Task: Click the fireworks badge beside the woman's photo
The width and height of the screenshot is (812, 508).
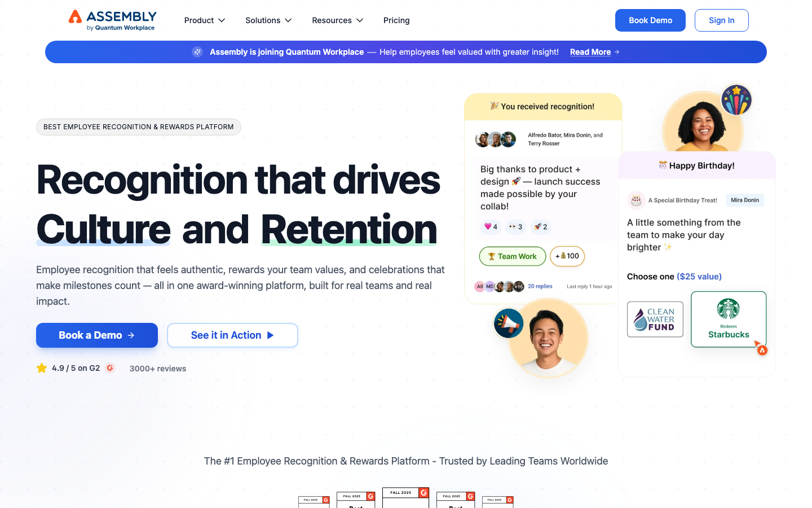Action: tap(736, 100)
